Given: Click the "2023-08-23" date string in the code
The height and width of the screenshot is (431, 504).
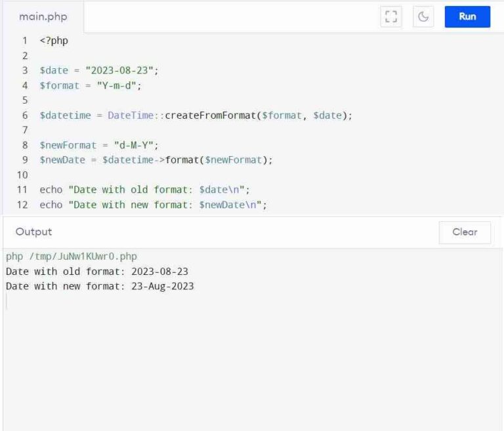Looking at the screenshot, I should (x=122, y=70).
